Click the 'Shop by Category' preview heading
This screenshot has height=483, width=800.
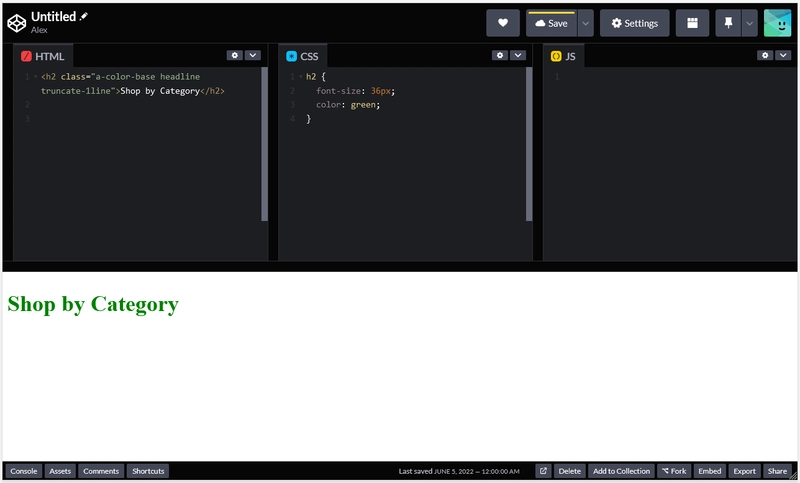(93, 304)
